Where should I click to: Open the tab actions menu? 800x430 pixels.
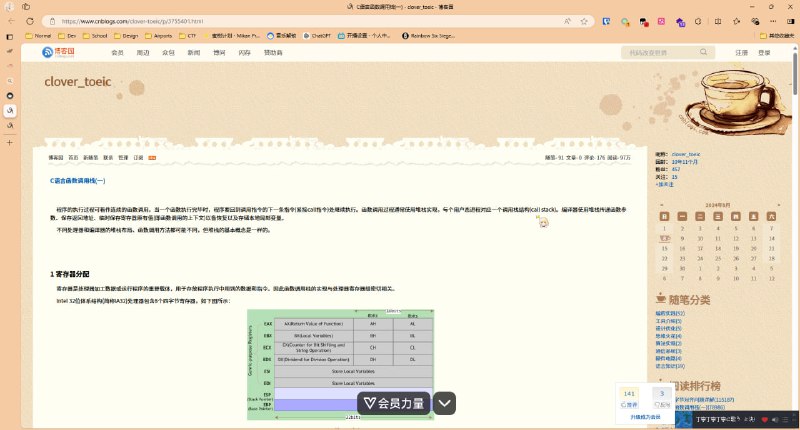[x=10, y=37]
